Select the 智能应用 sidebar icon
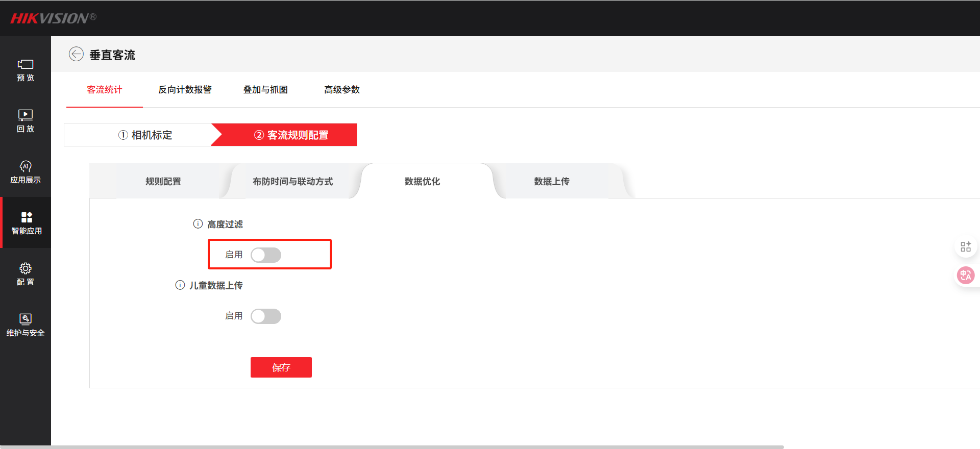980x449 pixels. tap(27, 217)
